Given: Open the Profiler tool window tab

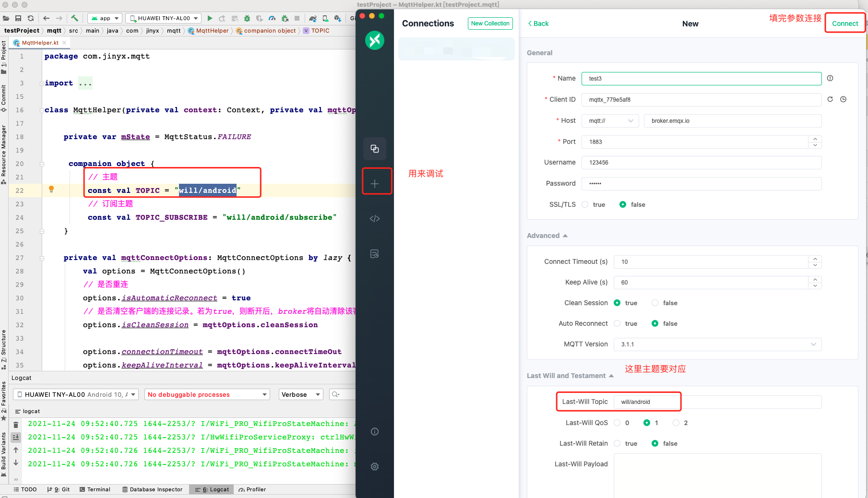Looking at the screenshot, I should coord(252,489).
